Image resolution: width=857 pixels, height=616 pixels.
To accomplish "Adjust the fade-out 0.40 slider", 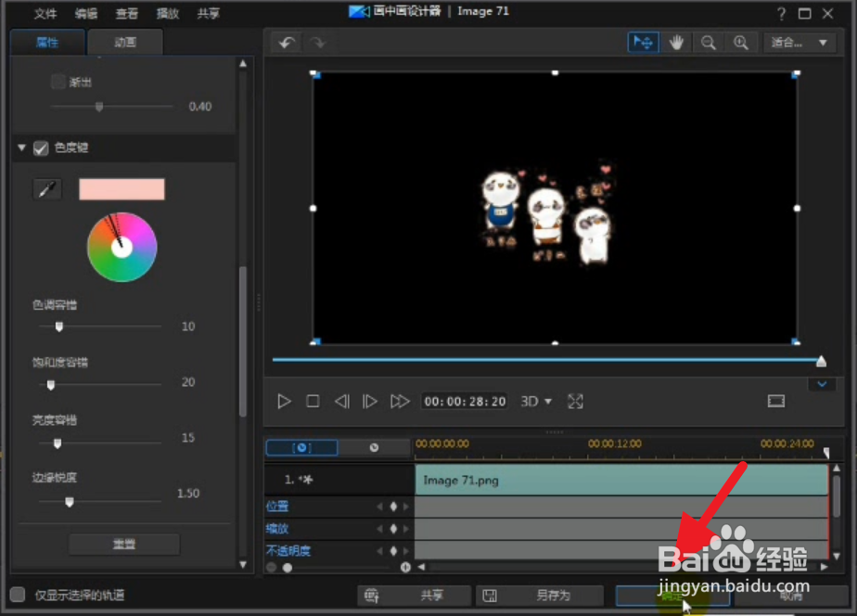I will point(99,107).
